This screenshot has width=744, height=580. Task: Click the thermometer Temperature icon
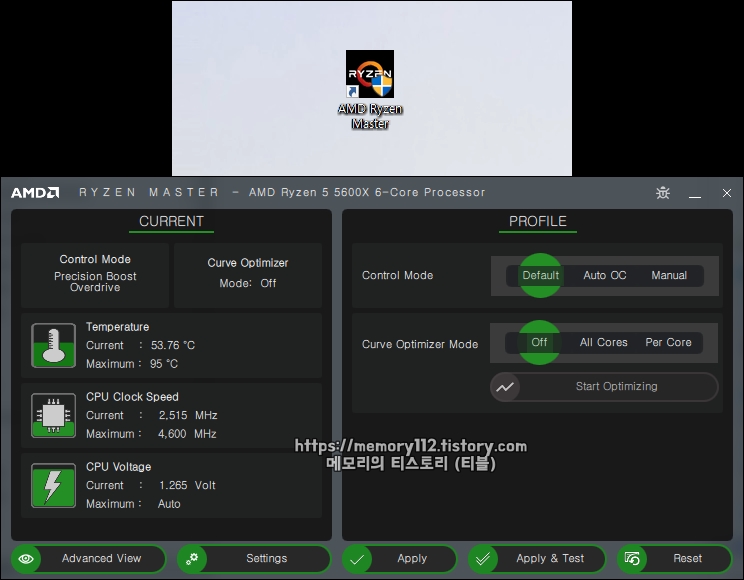click(53, 345)
